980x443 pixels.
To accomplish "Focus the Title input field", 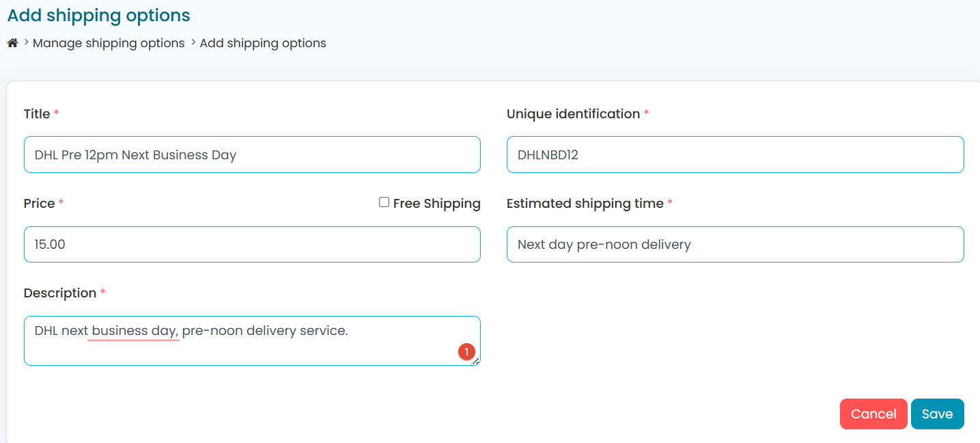I will point(252,155).
